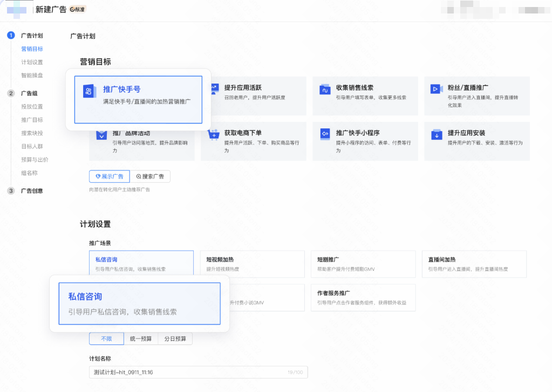Choose 直播间加热 promotion scenario
Screen dimensions: 552x392
tap(474, 264)
